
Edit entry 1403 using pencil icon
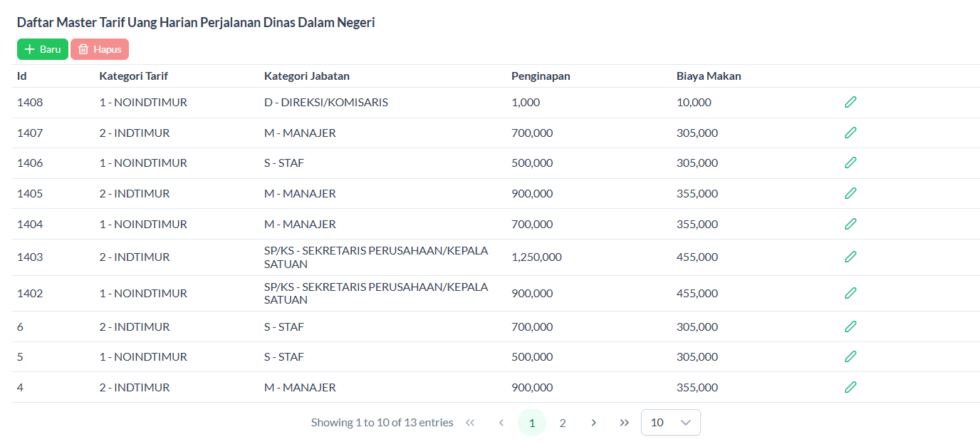pyautogui.click(x=850, y=257)
